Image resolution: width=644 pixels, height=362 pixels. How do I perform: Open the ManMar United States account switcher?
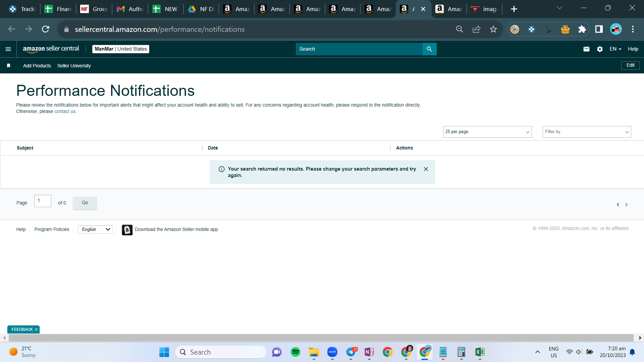(121, 49)
